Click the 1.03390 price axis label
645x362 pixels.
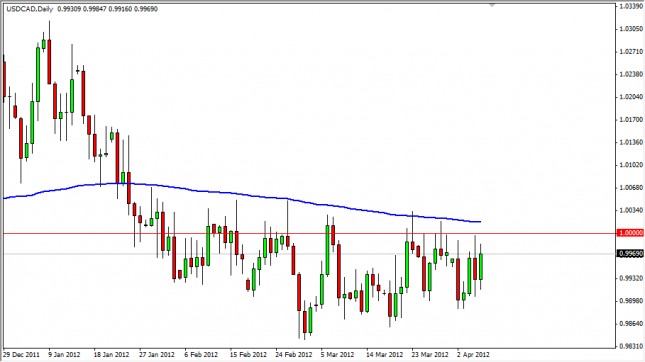point(631,7)
